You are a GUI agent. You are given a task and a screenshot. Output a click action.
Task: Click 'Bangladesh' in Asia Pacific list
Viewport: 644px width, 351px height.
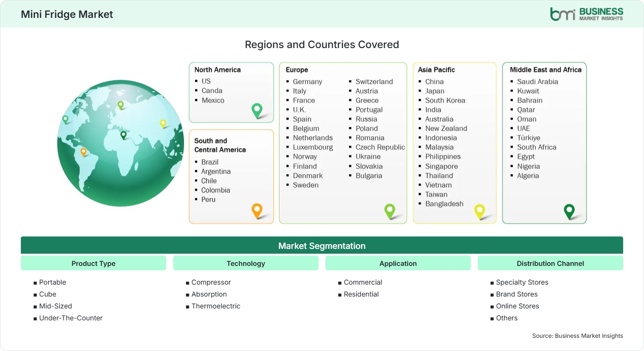[444, 204]
